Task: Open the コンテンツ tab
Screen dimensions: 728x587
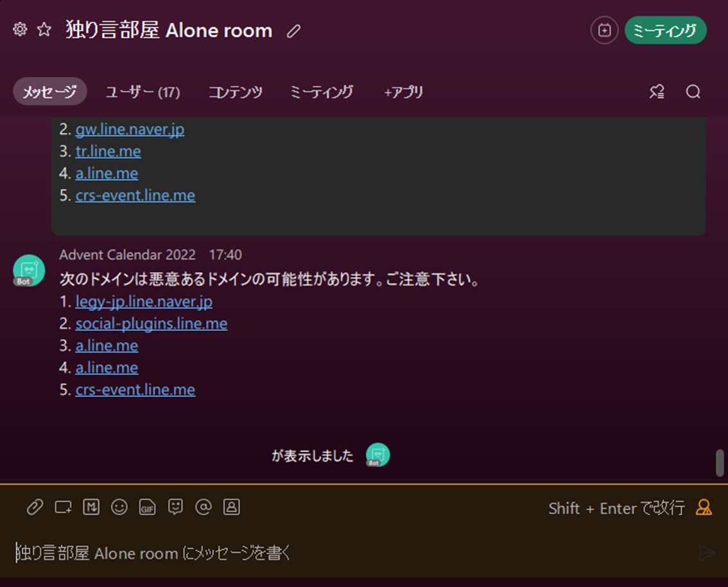Action: point(236,92)
